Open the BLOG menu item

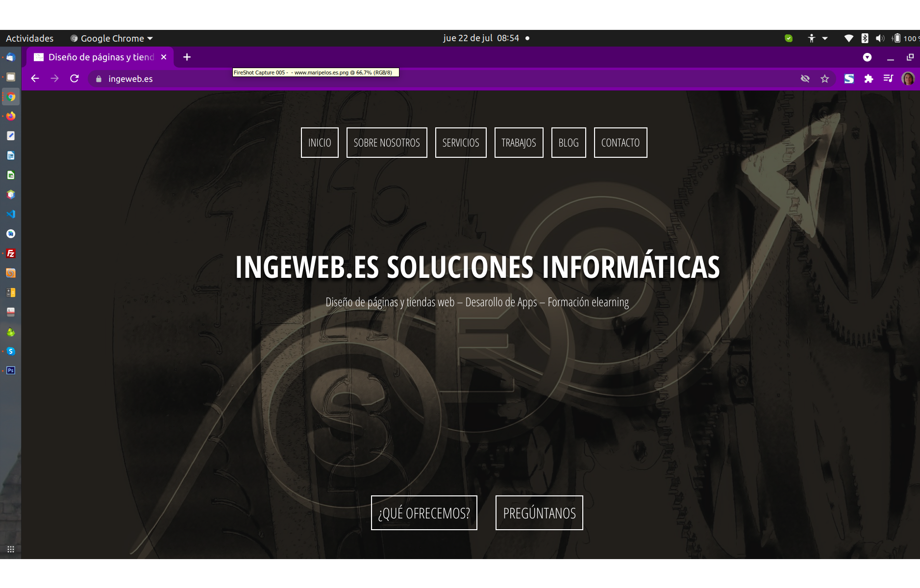pyautogui.click(x=569, y=143)
